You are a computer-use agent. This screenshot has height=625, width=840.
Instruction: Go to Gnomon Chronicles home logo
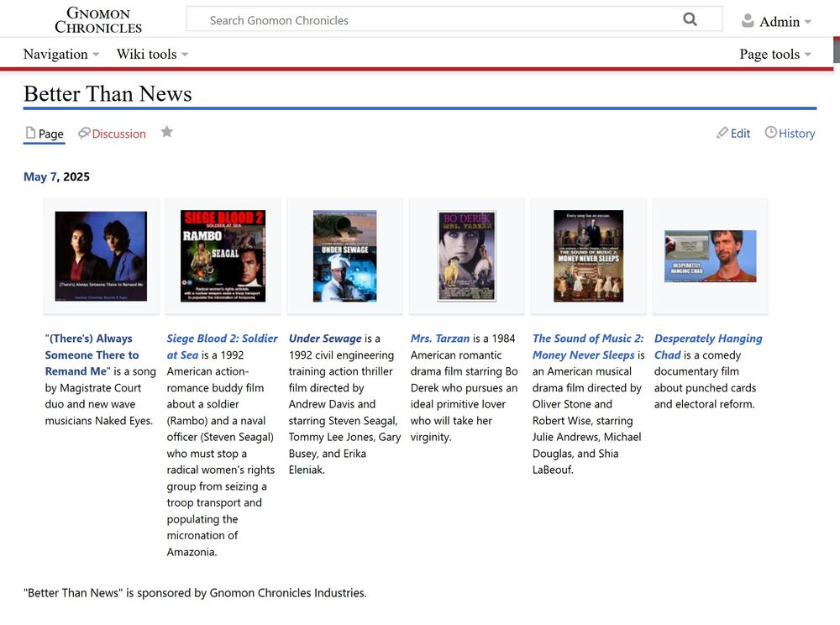pos(98,20)
